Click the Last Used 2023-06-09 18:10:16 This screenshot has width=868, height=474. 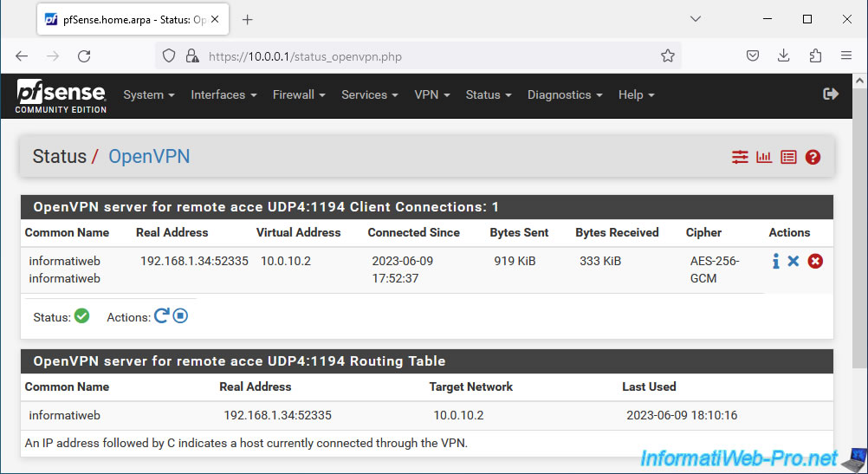pyautogui.click(x=682, y=415)
